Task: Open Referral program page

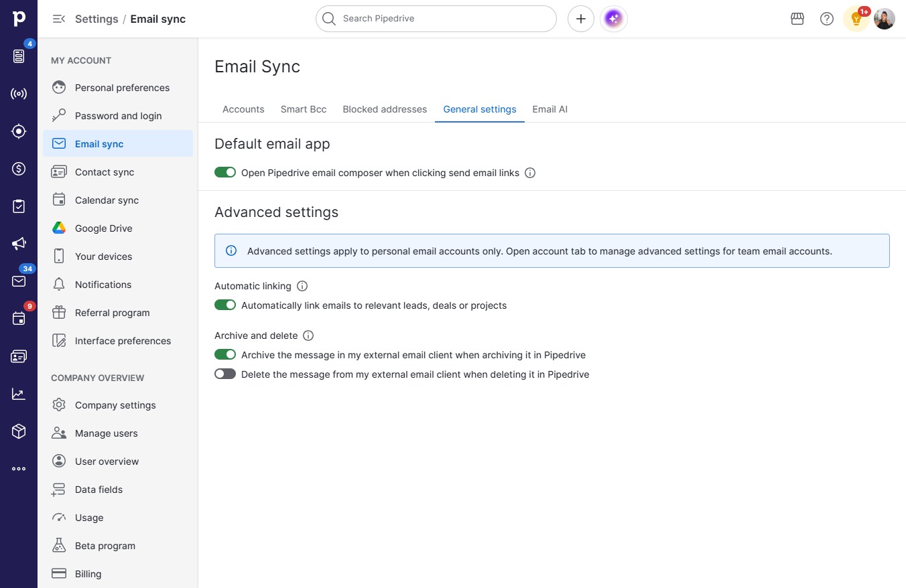Action: 118,313
